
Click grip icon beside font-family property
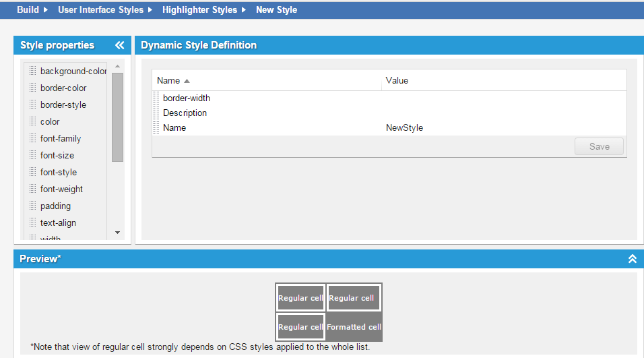pyautogui.click(x=32, y=138)
